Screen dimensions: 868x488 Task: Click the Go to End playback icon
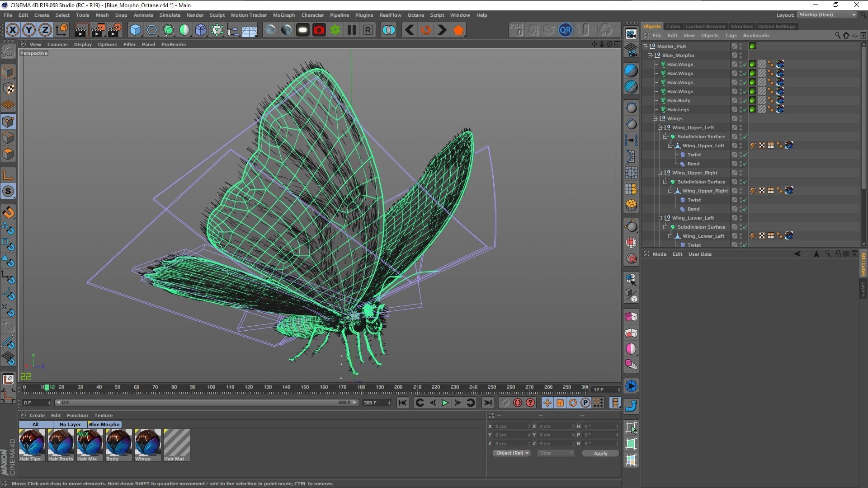point(487,403)
